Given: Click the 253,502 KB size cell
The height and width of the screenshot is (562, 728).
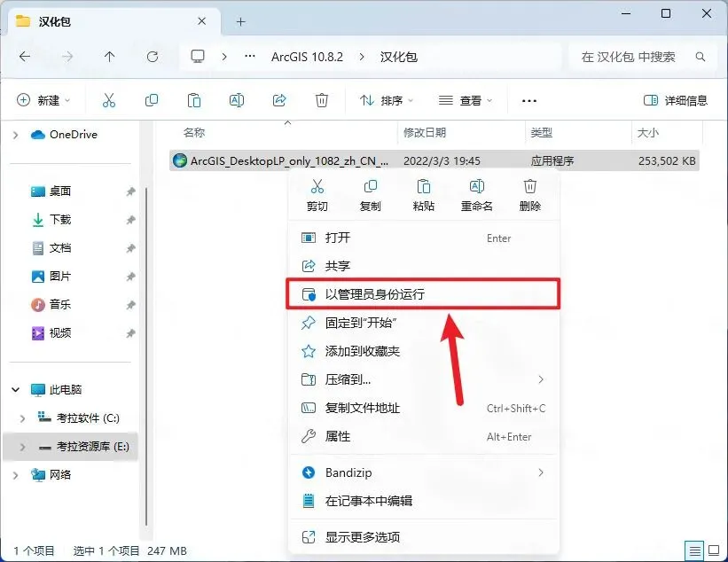Looking at the screenshot, I should click(x=667, y=160).
